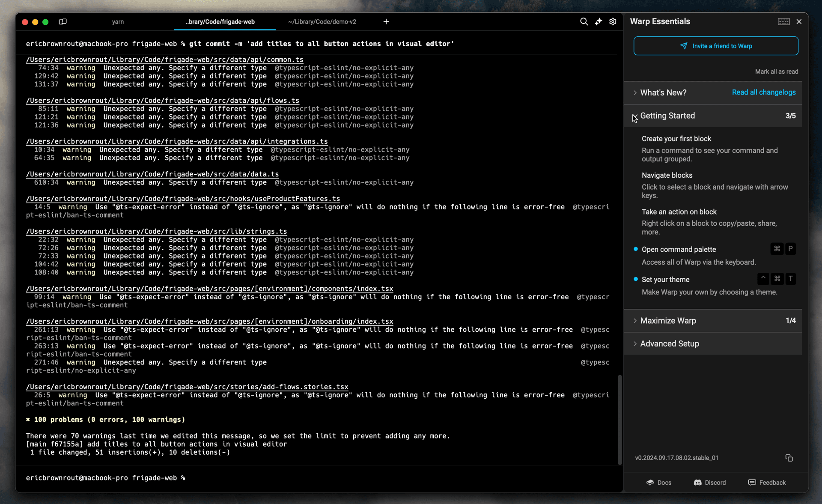The image size is (822, 504).
Task: Click version text v0.2024.09.17.08.02.stable_01
Action: (x=676, y=458)
